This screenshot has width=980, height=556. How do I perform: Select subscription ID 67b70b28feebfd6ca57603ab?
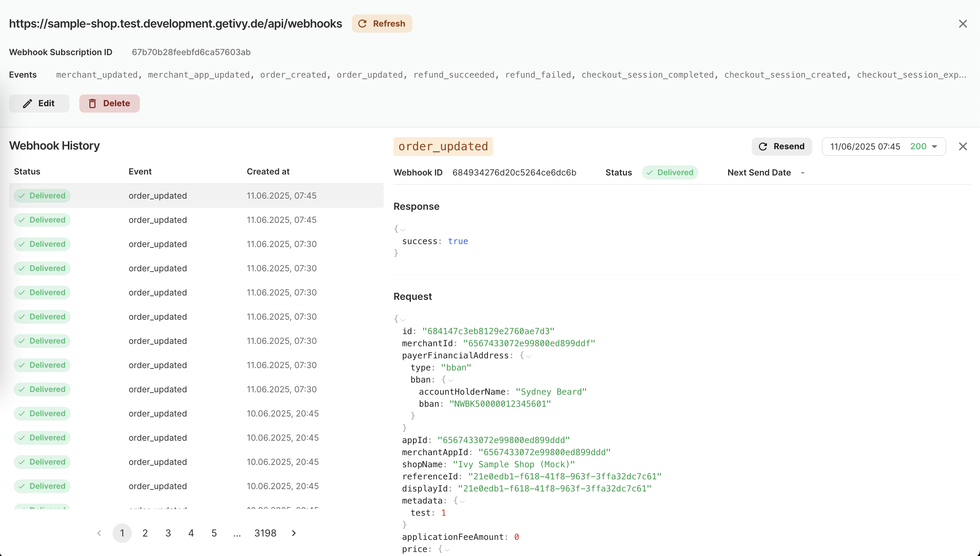191,52
